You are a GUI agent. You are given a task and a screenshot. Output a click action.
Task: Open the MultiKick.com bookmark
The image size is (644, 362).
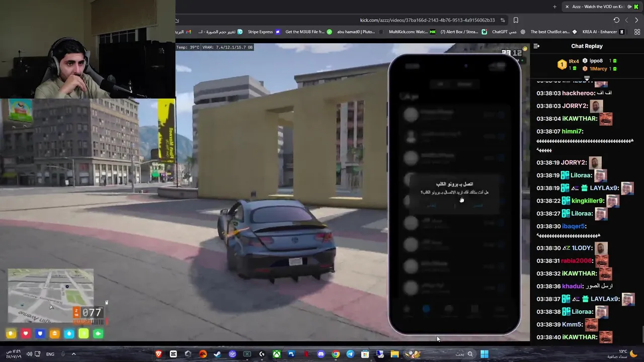pyautogui.click(x=412, y=32)
